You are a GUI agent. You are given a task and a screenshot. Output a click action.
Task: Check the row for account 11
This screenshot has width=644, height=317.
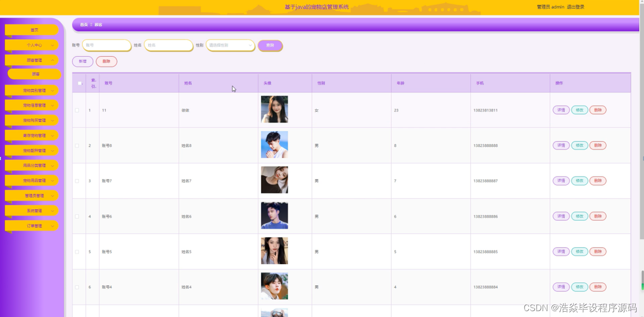click(x=77, y=111)
